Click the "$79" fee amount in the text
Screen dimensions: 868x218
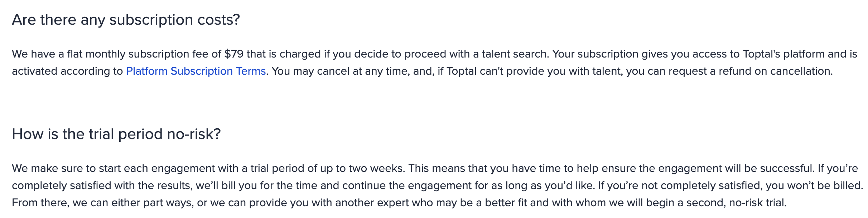point(234,54)
